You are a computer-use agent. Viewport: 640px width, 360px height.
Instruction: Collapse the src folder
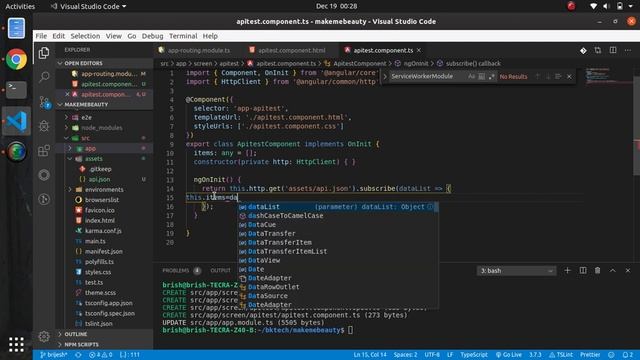coord(85,138)
